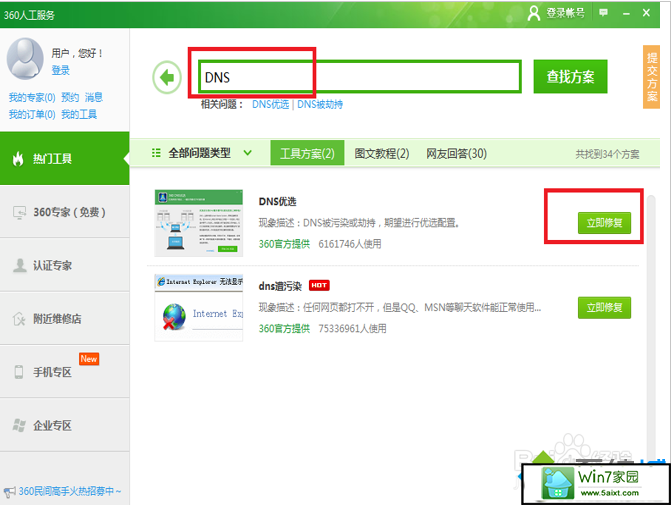This screenshot has width=671, height=505.
Task: Click the dns遭污染 result title
Action: 280,286
